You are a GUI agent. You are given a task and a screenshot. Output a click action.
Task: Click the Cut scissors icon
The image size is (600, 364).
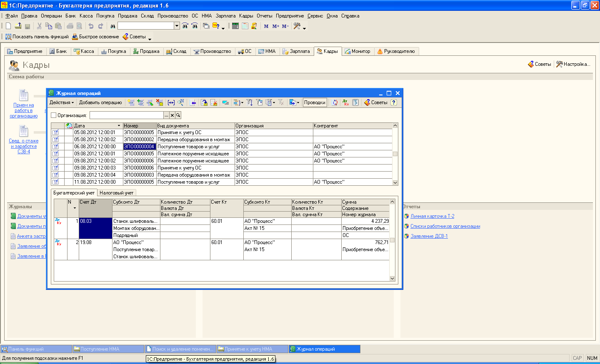39,26
